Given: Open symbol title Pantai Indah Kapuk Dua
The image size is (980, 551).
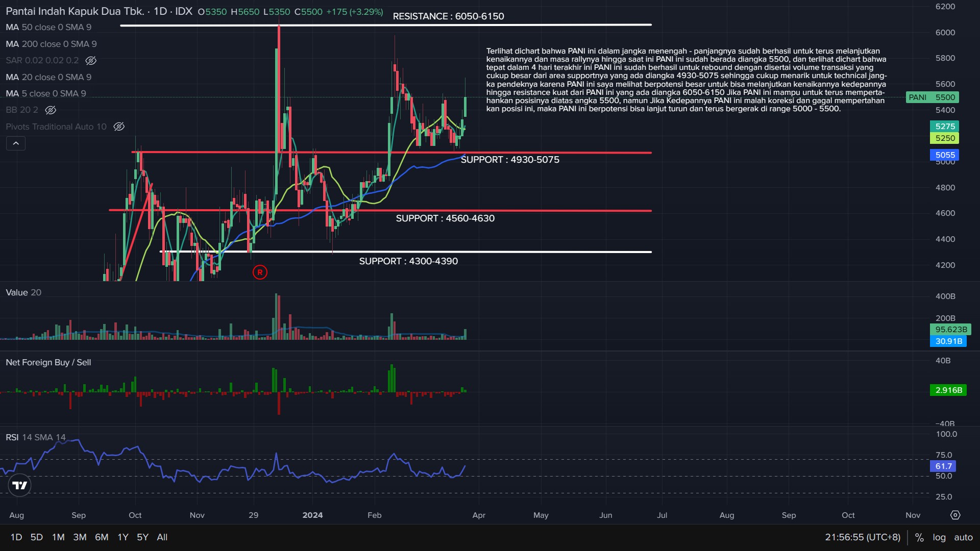Looking at the screenshot, I should click(x=75, y=11).
